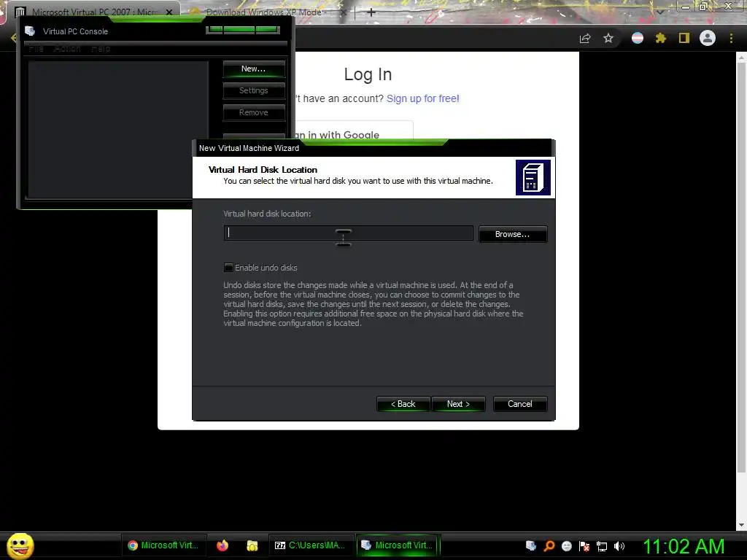Image resolution: width=747 pixels, height=560 pixels.
Task: Open Help menu in Virtual PC Console
Action: 101,49
